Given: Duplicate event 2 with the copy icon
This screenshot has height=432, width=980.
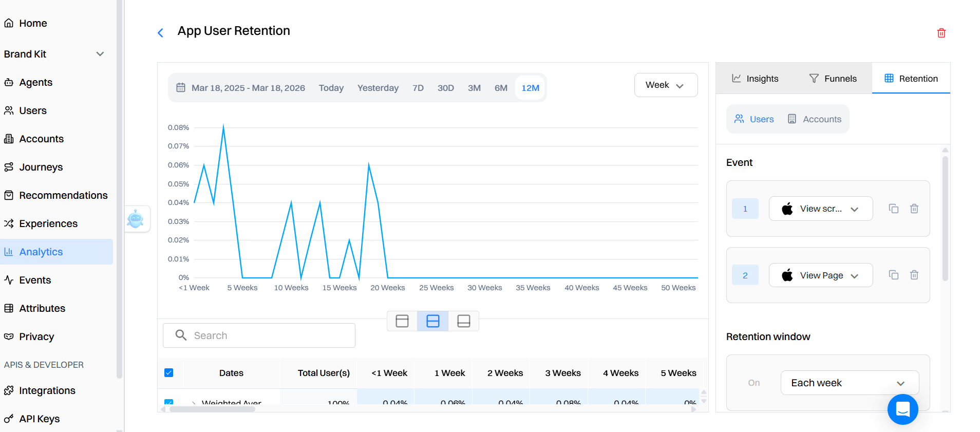Looking at the screenshot, I should 894,275.
